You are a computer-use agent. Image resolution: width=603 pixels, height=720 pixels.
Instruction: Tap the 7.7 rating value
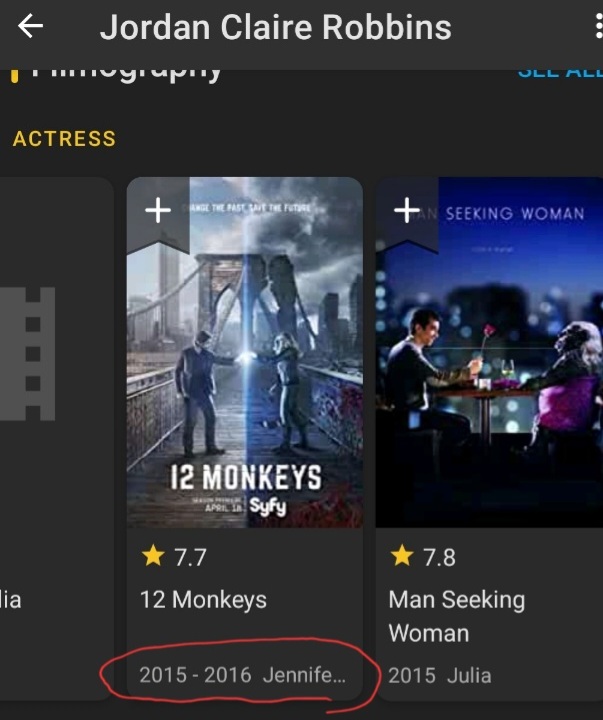(x=190, y=557)
